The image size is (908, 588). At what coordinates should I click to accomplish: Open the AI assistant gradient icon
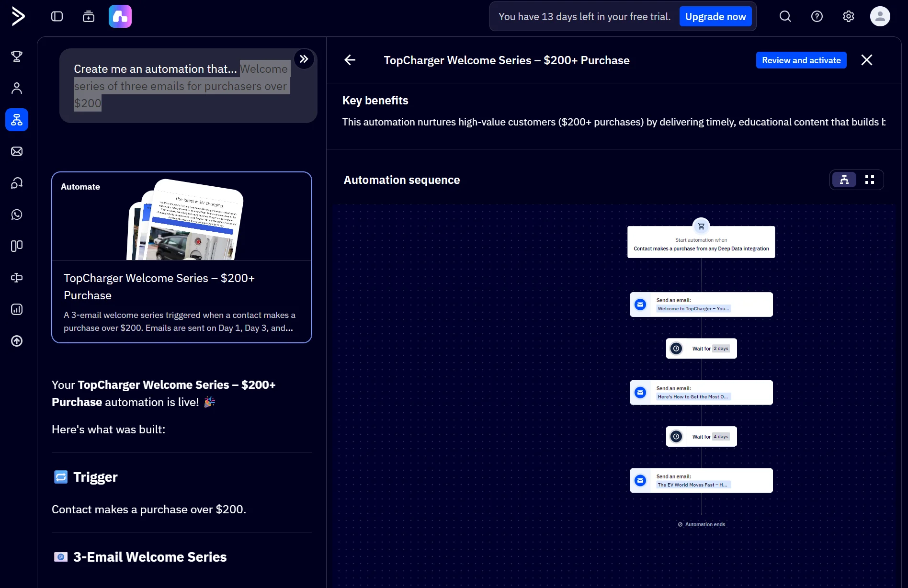coord(120,16)
